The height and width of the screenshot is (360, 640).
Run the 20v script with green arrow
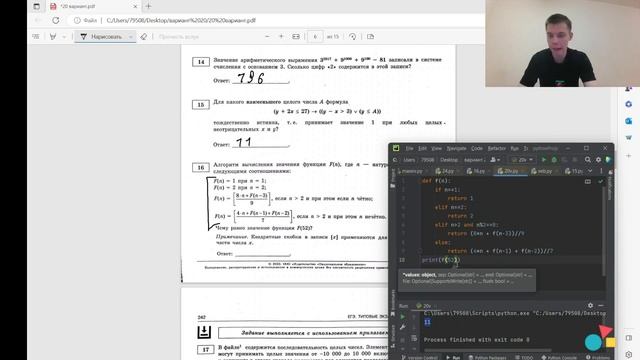[544, 160]
